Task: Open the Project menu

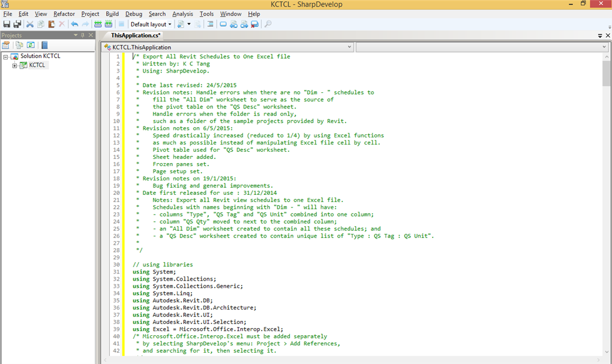Action: tap(90, 14)
